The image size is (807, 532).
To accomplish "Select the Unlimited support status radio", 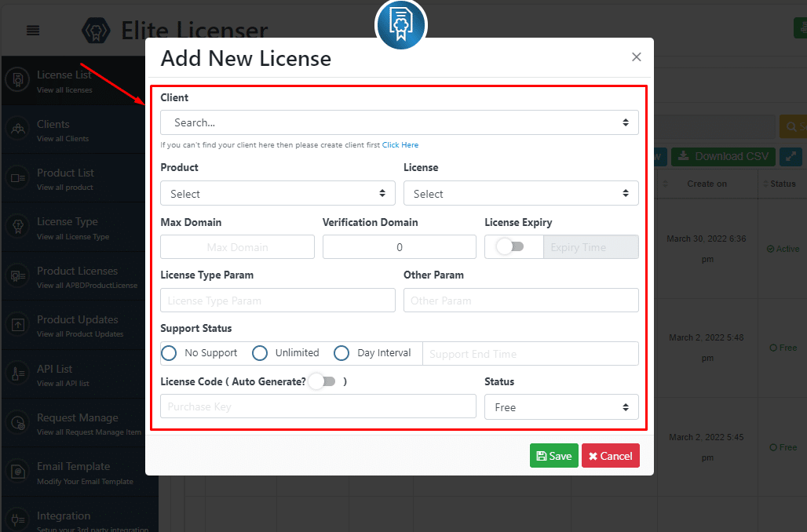I will coord(260,353).
